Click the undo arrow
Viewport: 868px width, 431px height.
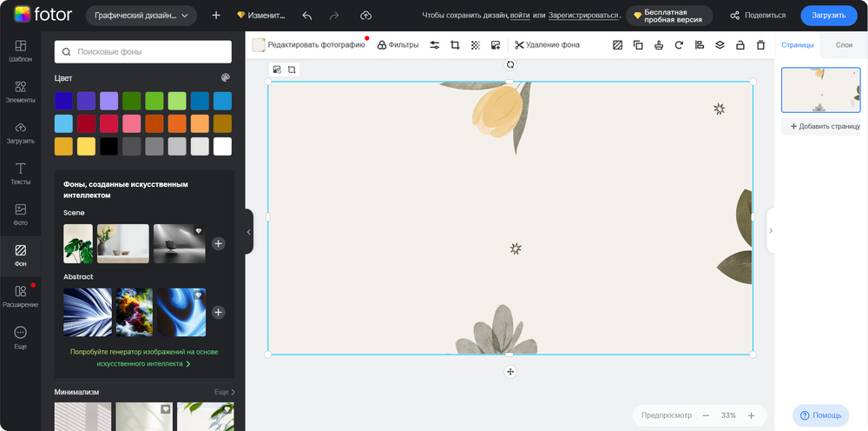(307, 16)
